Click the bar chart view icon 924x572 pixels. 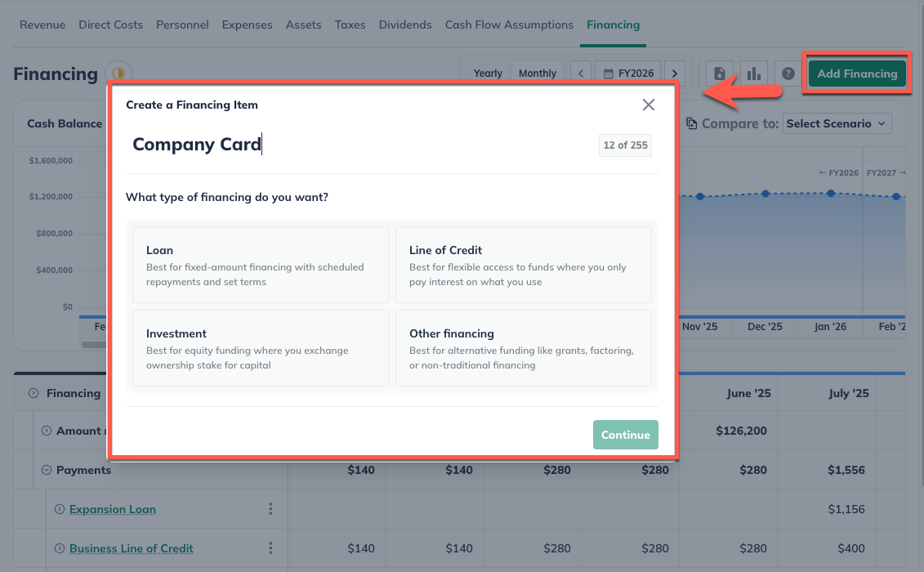[x=753, y=73]
